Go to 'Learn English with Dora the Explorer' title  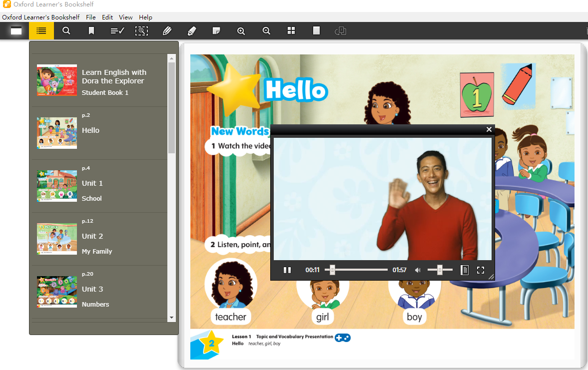coord(114,76)
